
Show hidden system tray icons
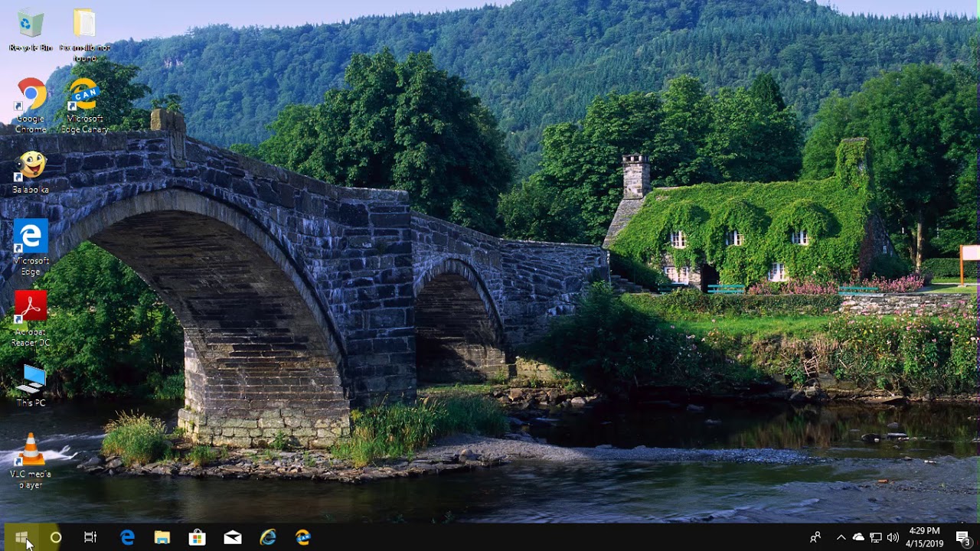pos(841,537)
